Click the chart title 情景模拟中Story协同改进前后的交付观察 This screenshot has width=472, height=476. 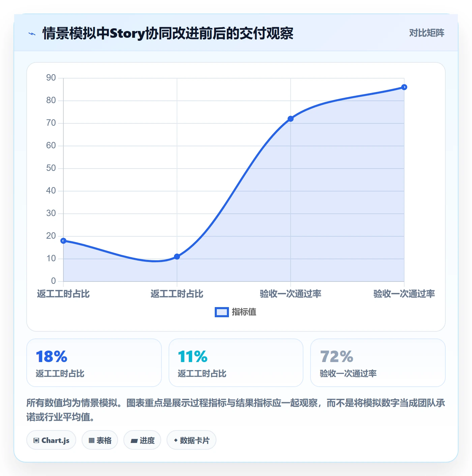(168, 33)
